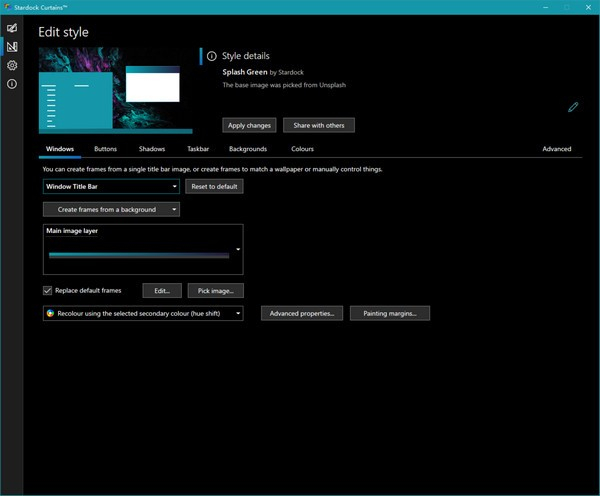Open the Styles page in the sidebar
600x496 pixels.
pos(12,28)
